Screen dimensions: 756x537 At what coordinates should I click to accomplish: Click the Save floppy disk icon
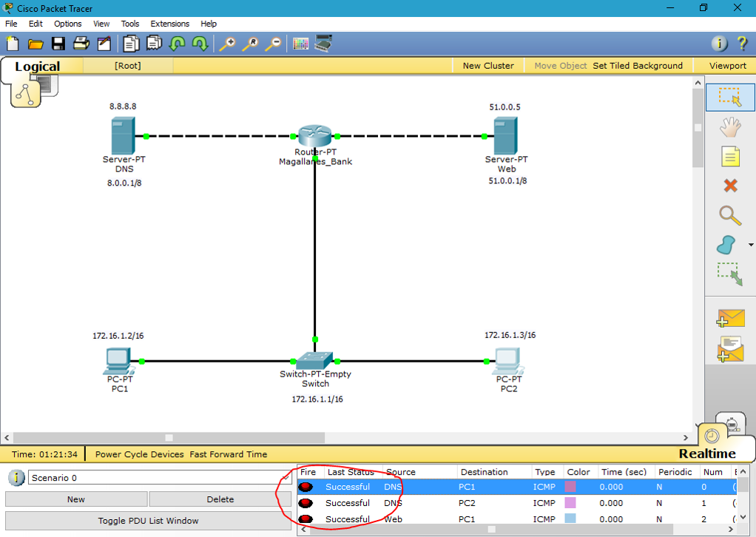pos(58,44)
